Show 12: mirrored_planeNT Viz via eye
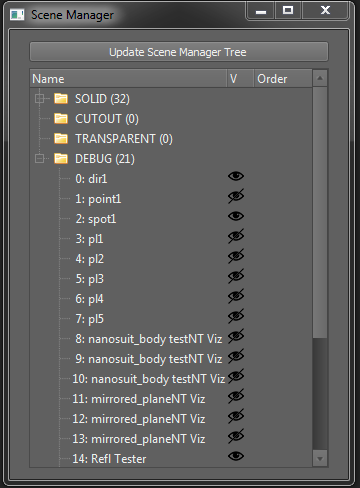360x488 pixels. click(x=236, y=416)
